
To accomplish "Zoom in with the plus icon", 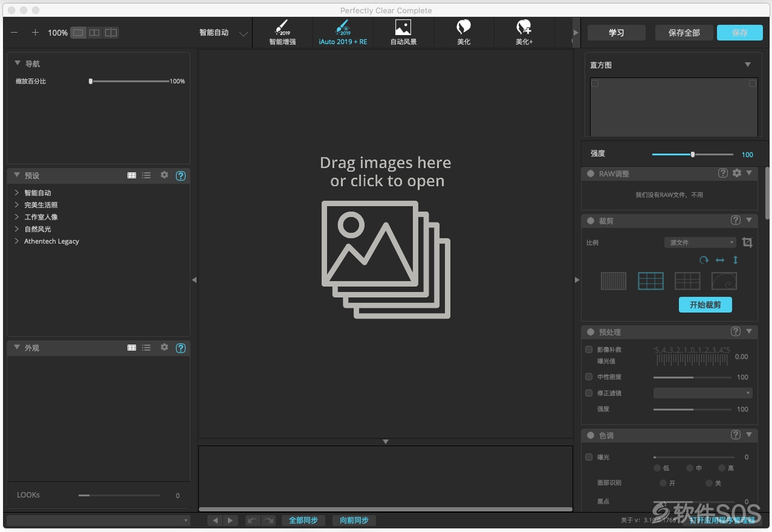I will (35, 33).
